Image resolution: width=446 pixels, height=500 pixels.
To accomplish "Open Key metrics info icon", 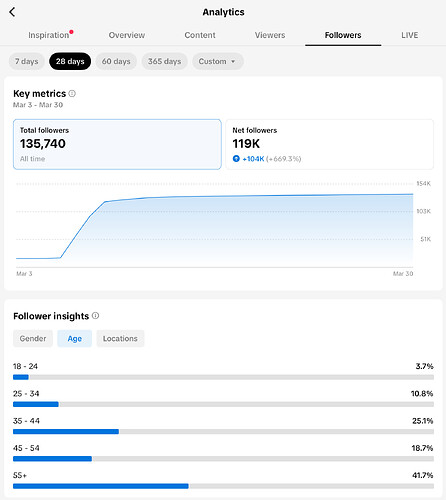I will (72, 94).
